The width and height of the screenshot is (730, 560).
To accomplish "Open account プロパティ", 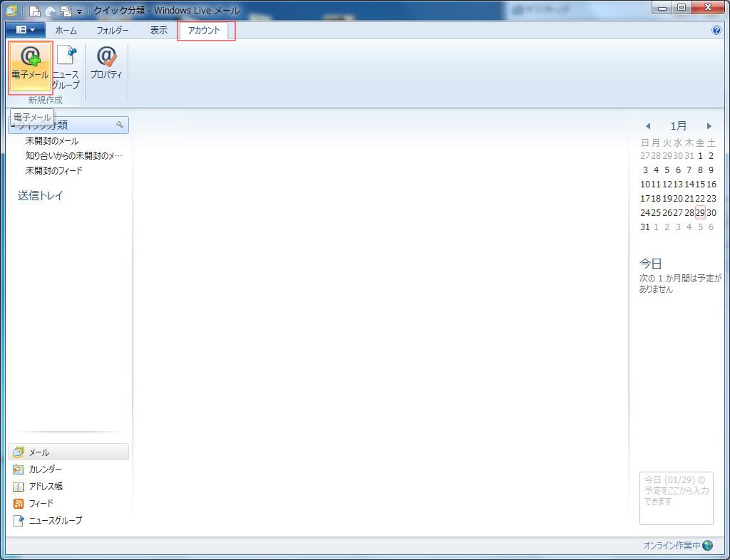I will pos(106,63).
